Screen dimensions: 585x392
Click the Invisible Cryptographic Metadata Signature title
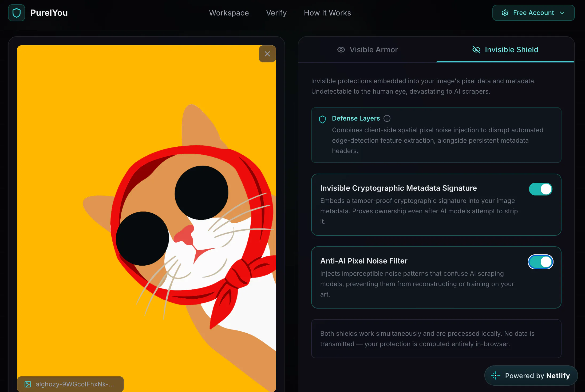(x=398, y=188)
